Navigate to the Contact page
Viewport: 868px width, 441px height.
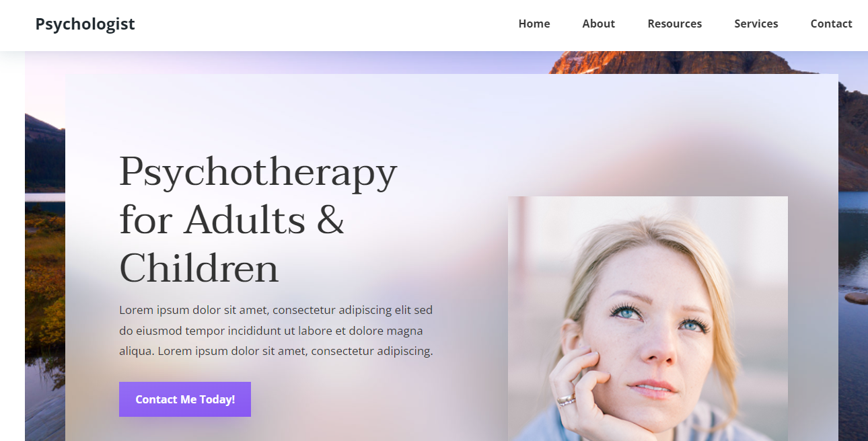(x=832, y=24)
